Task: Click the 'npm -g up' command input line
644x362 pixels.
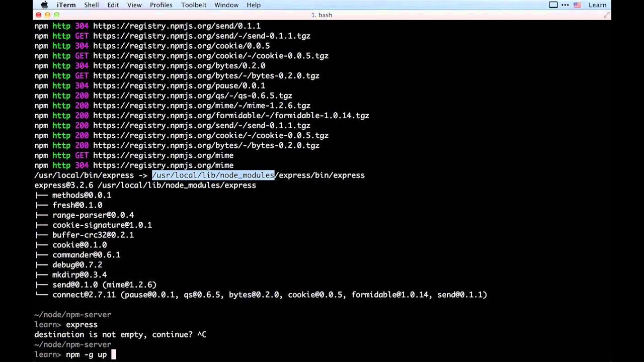Action: 86,354
